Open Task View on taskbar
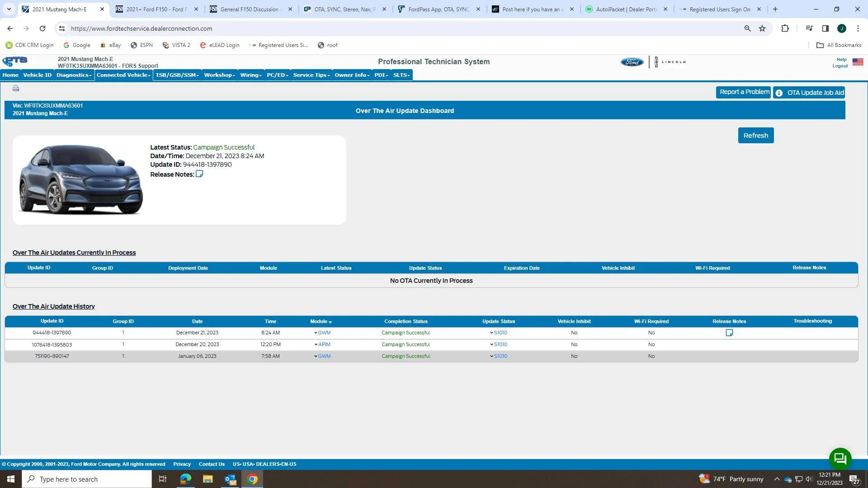 pos(163,479)
